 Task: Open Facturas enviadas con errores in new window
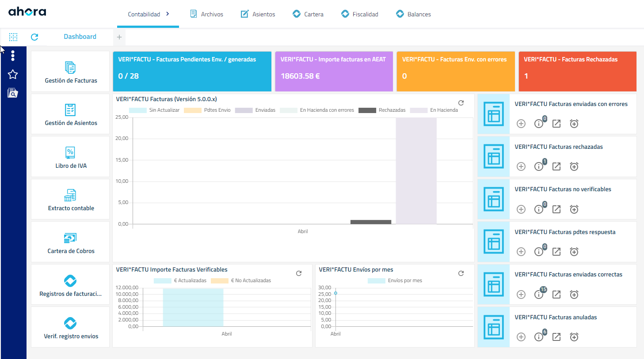pyautogui.click(x=556, y=124)
